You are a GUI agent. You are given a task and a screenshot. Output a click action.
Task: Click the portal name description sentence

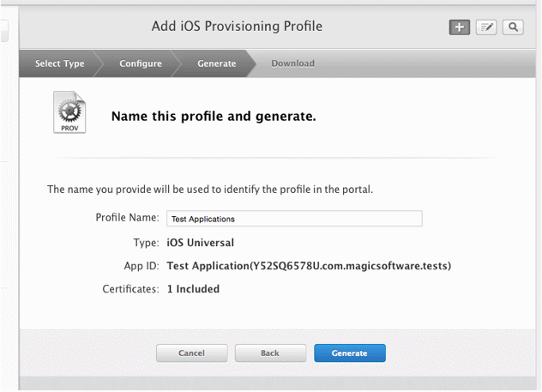click(210, 190)
